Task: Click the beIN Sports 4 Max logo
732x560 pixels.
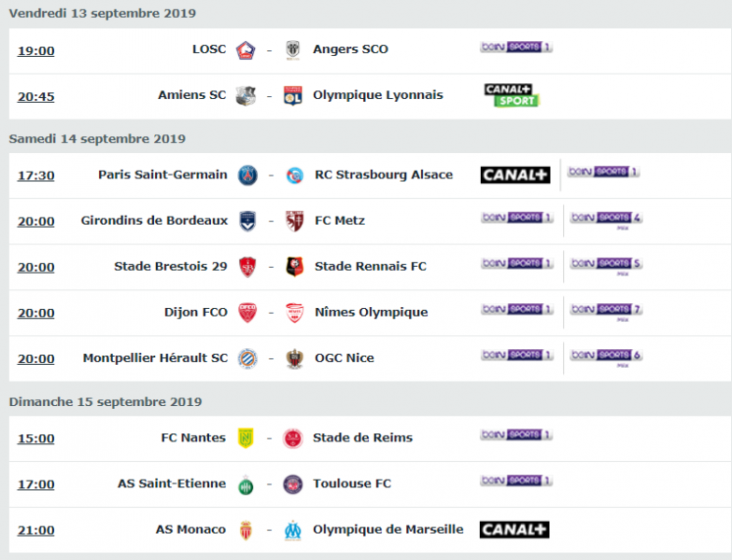Action: pos(606,219)
